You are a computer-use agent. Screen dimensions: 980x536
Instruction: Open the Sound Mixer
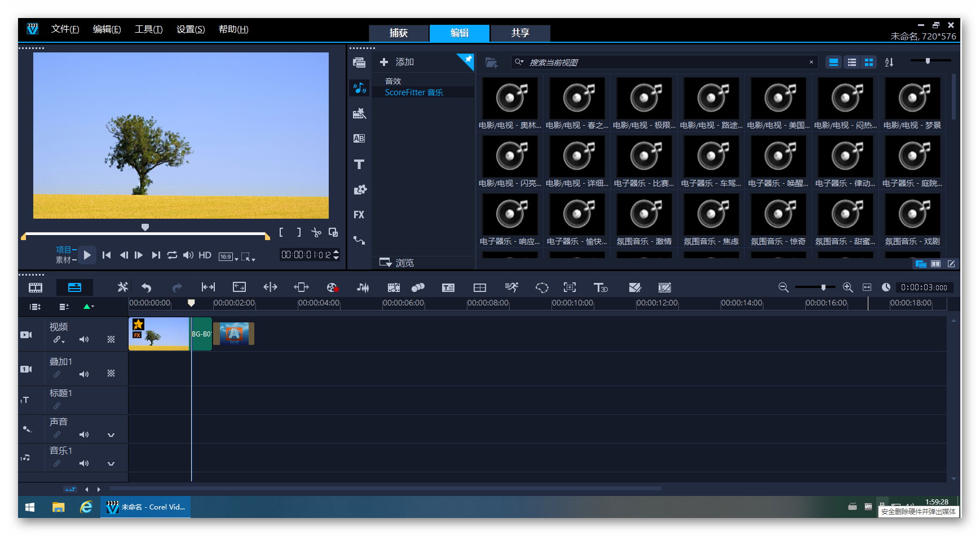point(363,287)
